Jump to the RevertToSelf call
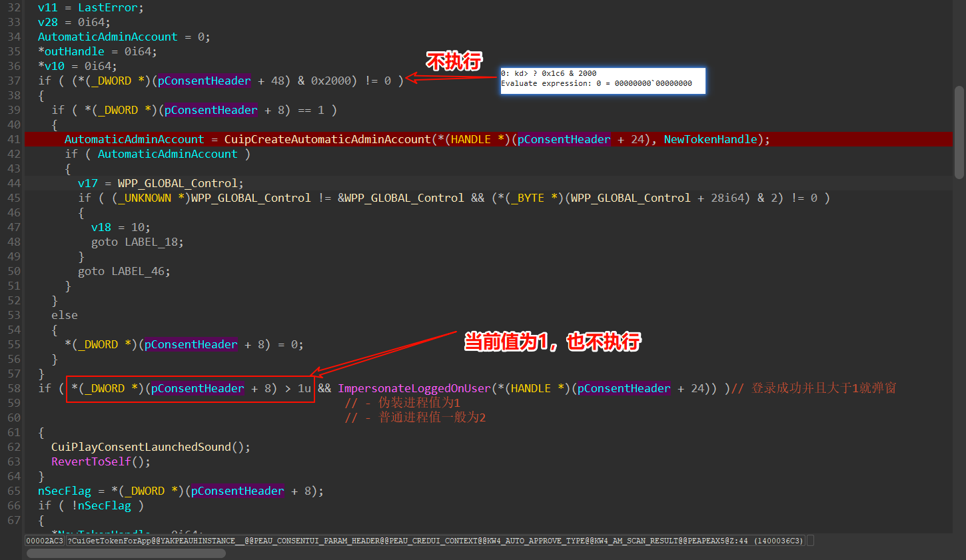 tap(91, 461)
